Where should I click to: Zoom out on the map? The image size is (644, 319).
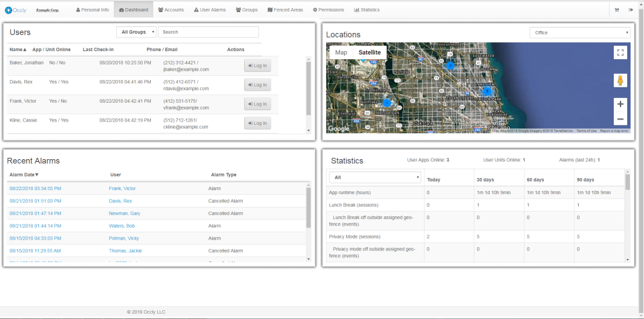point(620,120)
